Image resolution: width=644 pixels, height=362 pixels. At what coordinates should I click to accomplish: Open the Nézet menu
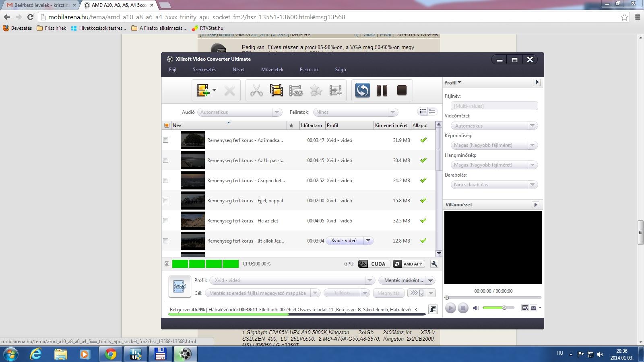click(239, 70)
